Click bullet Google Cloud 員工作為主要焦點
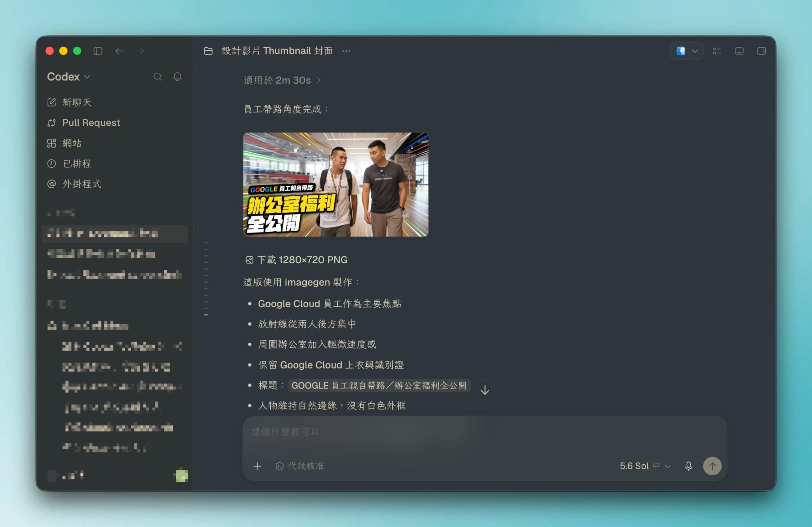The image size is (812, 527). tap(330, 304)
